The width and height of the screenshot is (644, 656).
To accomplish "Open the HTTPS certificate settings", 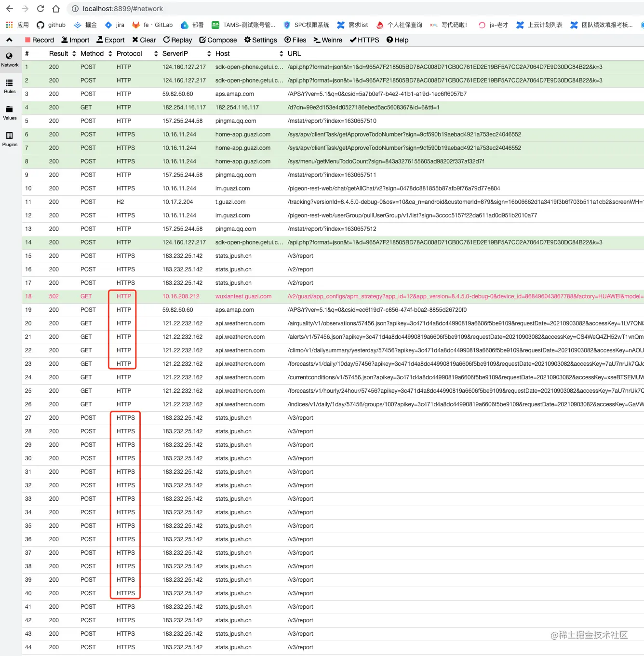I will (364, 40).
